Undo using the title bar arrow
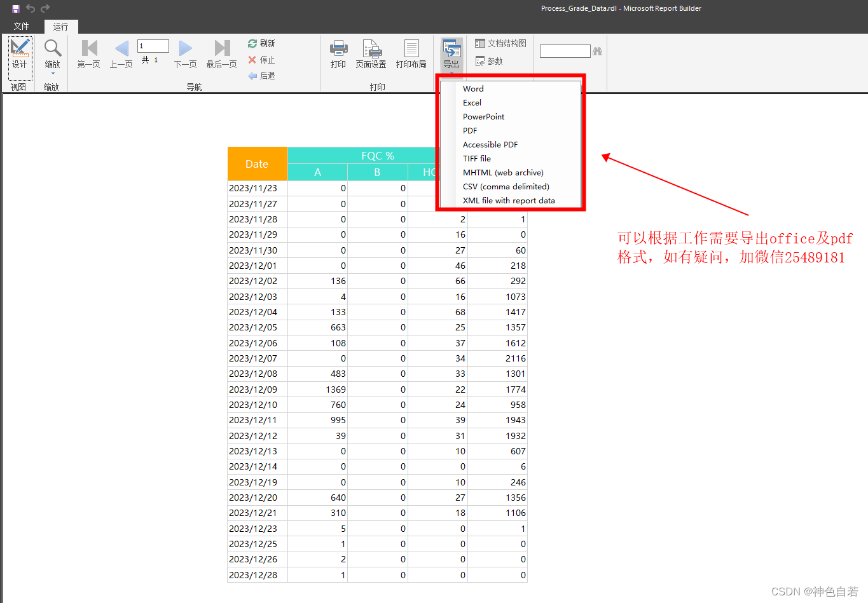 pyautogui.click(x=31, y=8)
